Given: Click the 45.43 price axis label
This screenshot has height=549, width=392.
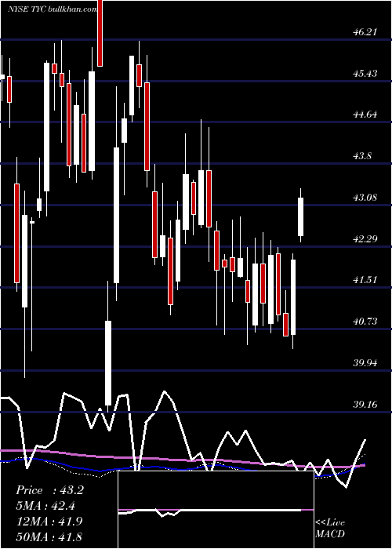Looking at the screenshot, I should [x=365, y=74].
